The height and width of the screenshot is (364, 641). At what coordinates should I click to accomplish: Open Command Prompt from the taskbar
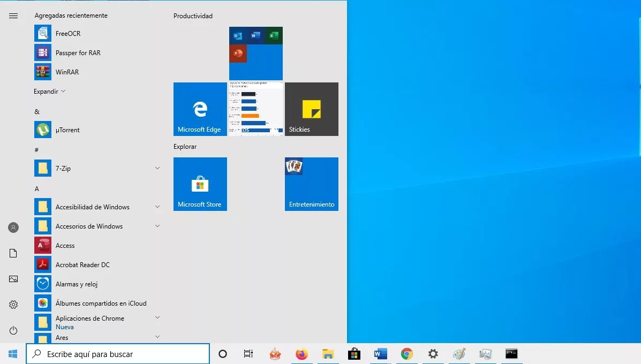[511, 354]
